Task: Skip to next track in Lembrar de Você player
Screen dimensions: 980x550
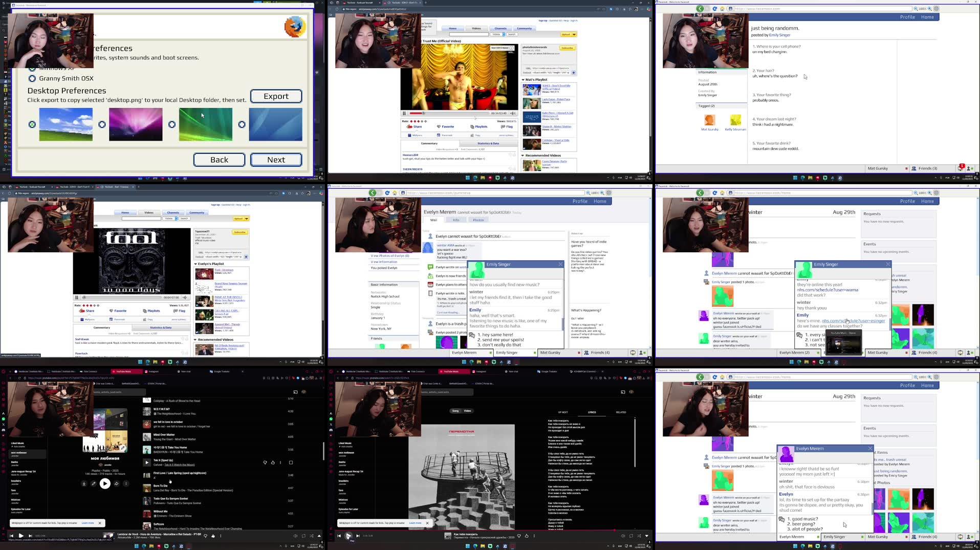Action: [x=30, y=536]
